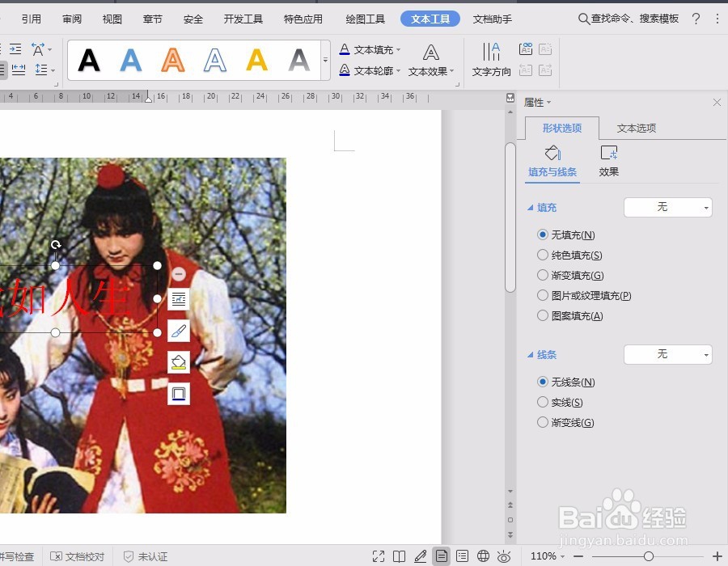Click the create text box link icon

[x=526, y=49]
